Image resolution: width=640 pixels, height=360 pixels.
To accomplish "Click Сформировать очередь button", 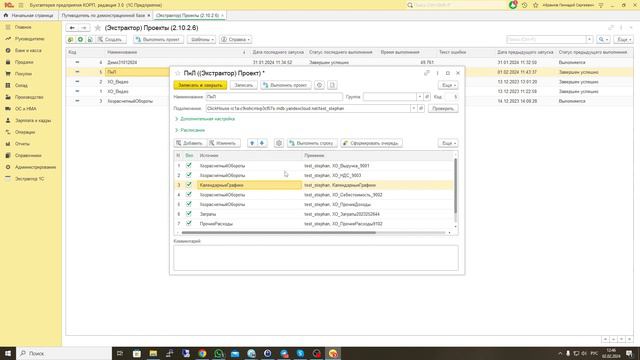I will (x=371, y=143).
